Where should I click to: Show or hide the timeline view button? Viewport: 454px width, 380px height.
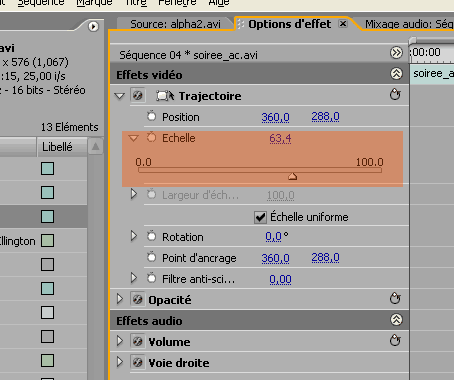pyautogui.click(x=396, y=53)
